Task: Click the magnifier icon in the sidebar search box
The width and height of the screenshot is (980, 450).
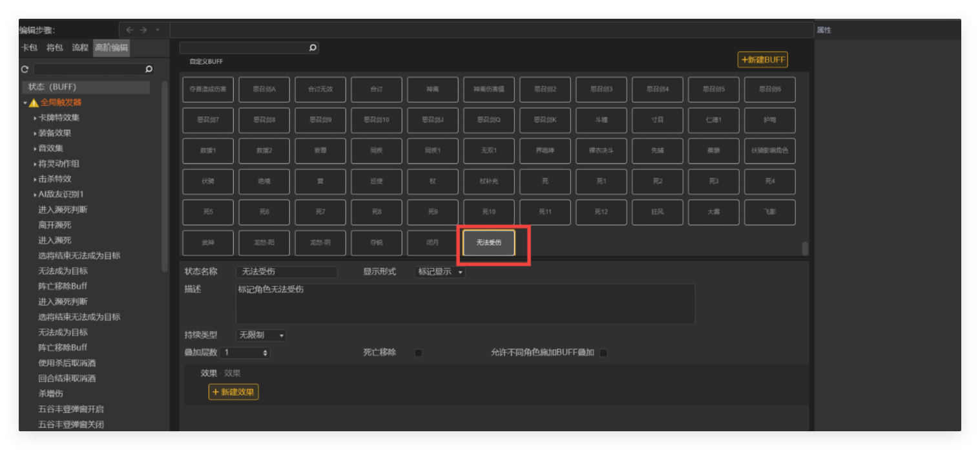Action: point(149,69)
